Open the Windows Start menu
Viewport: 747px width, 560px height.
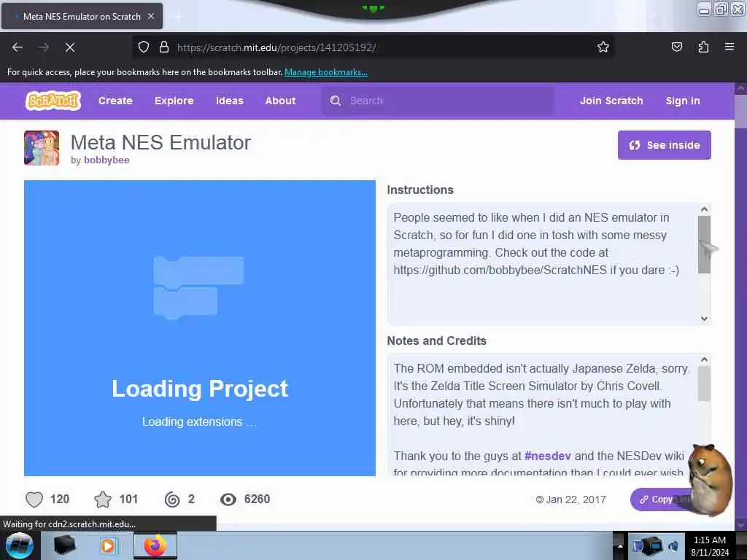coord(19,545)
